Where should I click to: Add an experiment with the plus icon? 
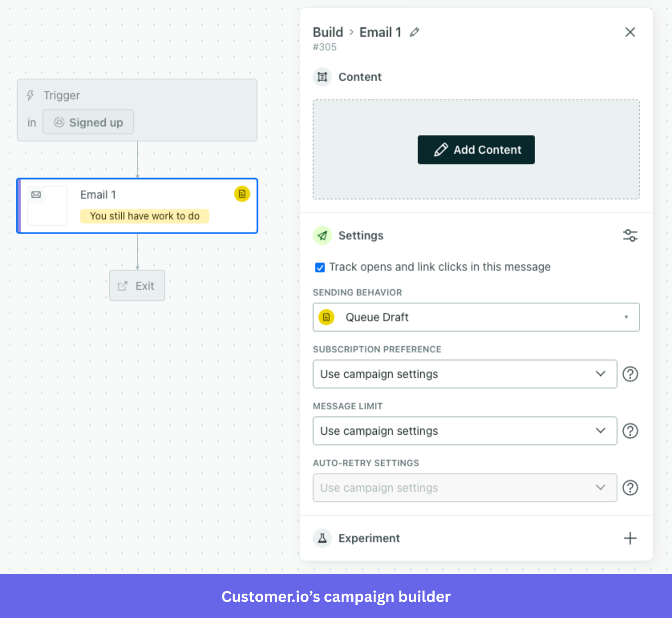tap(630, 538)
